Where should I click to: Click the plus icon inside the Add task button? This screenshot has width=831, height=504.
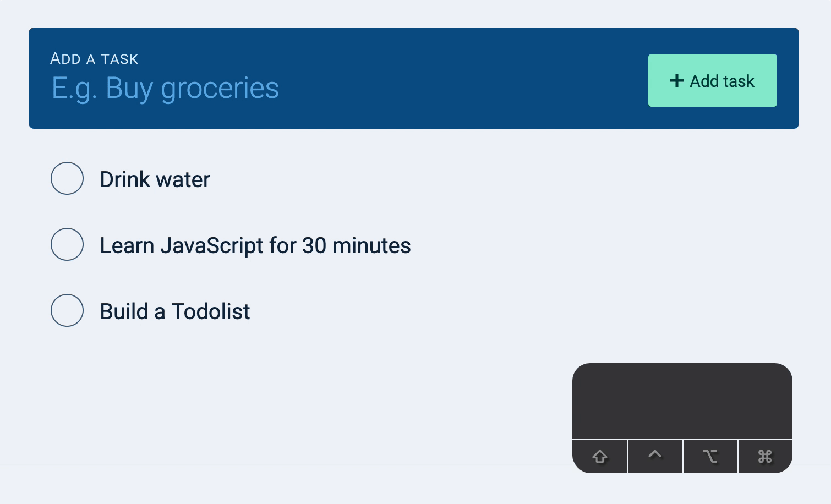coord(677,80)
